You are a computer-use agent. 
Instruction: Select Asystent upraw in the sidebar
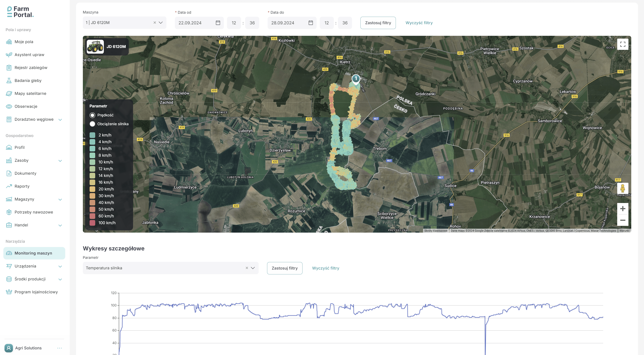[29, 55]
